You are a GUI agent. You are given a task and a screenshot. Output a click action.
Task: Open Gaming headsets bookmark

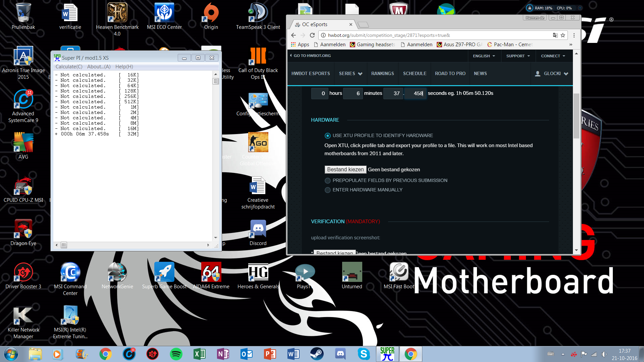click(x=372, y=45)
